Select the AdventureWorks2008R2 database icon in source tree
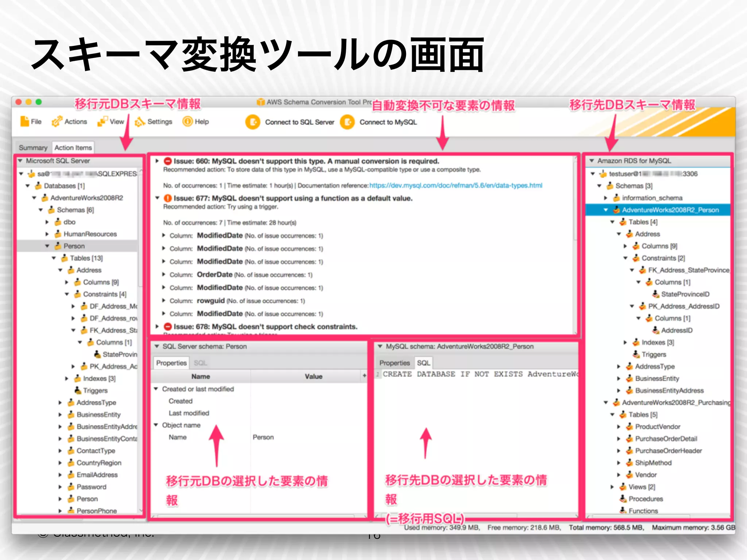This screenshot has height=560, width=747. 44,198
